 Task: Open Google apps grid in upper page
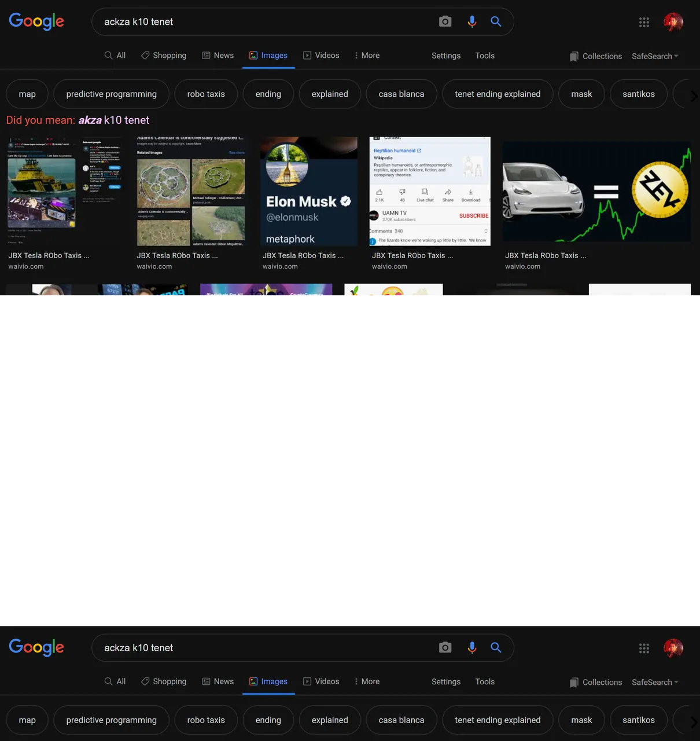tap(644, 22)
